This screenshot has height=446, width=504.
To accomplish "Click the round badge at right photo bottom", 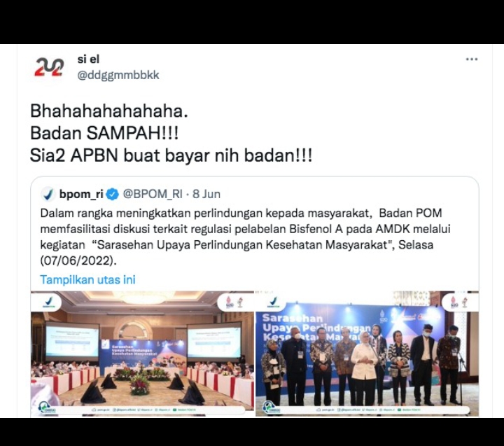I will 269,407.
